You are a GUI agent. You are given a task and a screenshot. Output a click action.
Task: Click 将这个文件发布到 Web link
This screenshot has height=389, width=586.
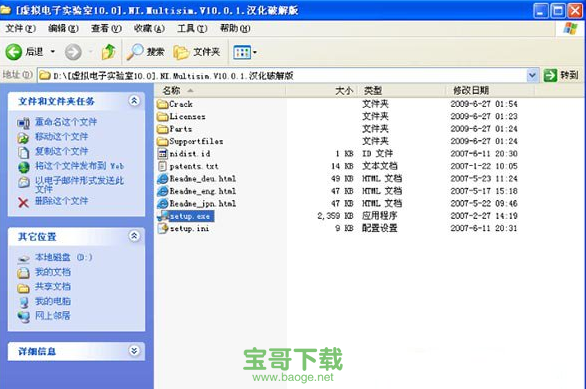tap(79, 166)
